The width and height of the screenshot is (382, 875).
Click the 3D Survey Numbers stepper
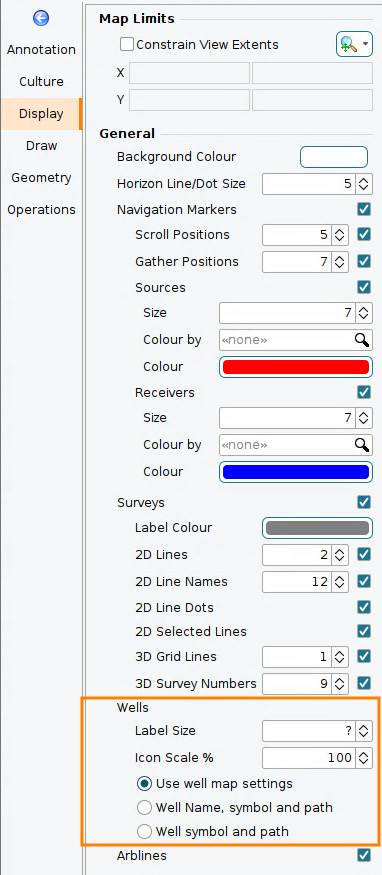[x=339, y=683]
